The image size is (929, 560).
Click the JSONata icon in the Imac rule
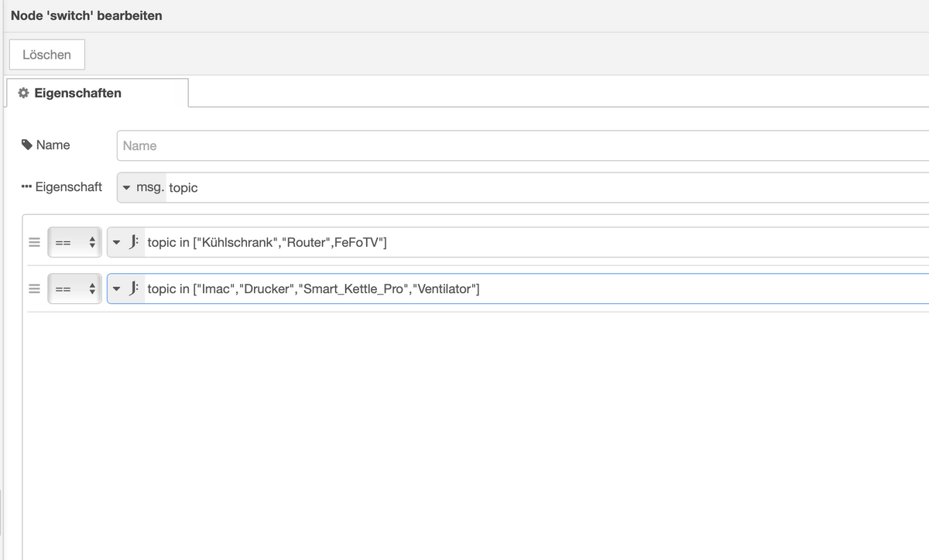134,289
